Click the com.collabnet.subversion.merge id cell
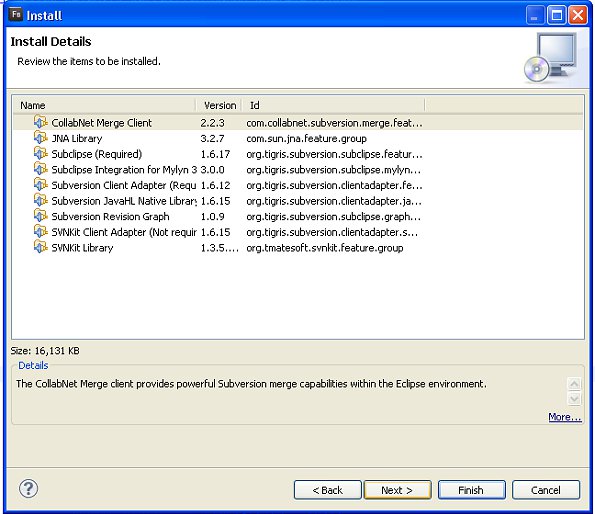 point(334,123)
